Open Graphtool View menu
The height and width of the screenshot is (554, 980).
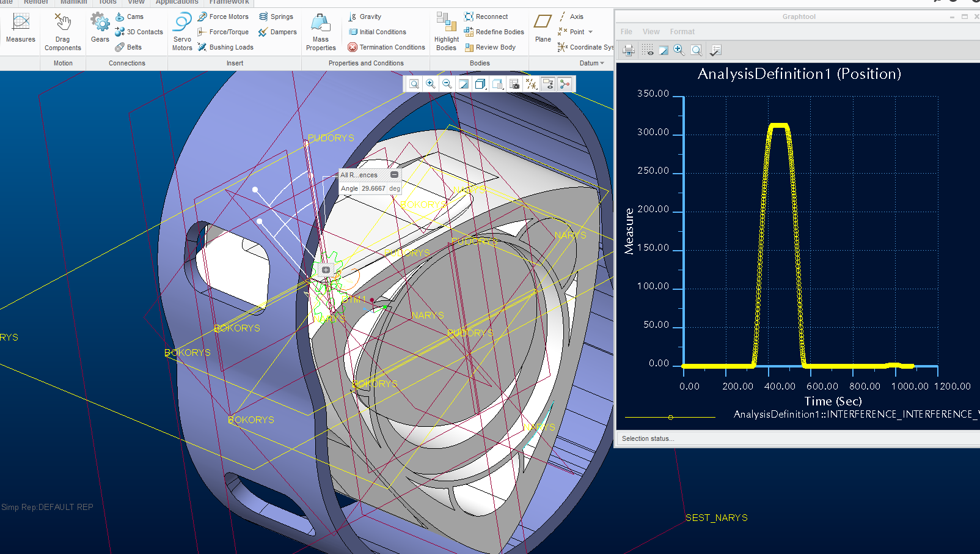[651, 32]
